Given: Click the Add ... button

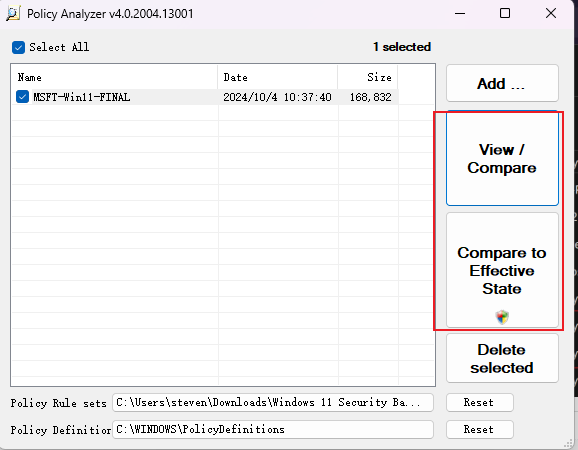Looking at the screenshot, I should click(x=502, y=83).
